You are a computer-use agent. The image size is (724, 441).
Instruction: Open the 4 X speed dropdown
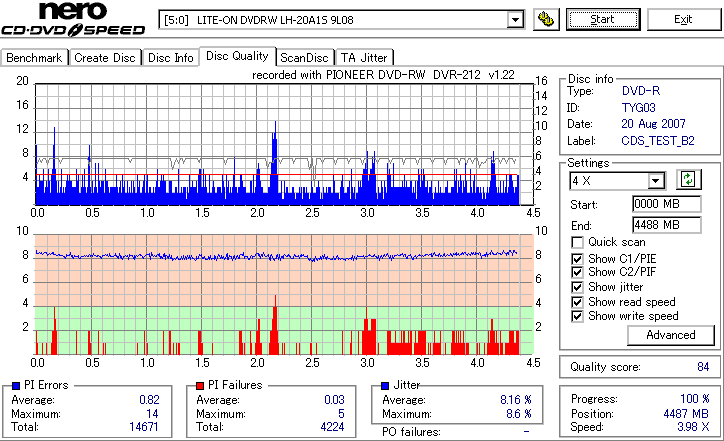click(x=655, y=181)
